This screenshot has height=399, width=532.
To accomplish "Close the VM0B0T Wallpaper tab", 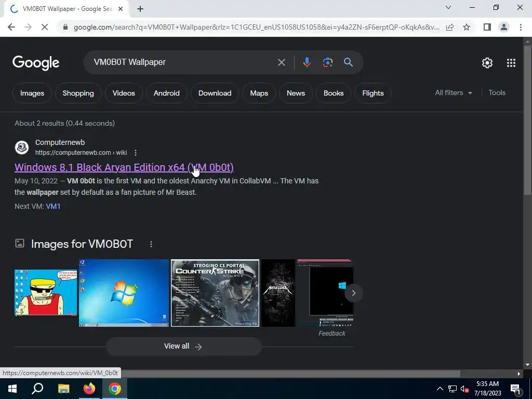I will pos(121,9).
